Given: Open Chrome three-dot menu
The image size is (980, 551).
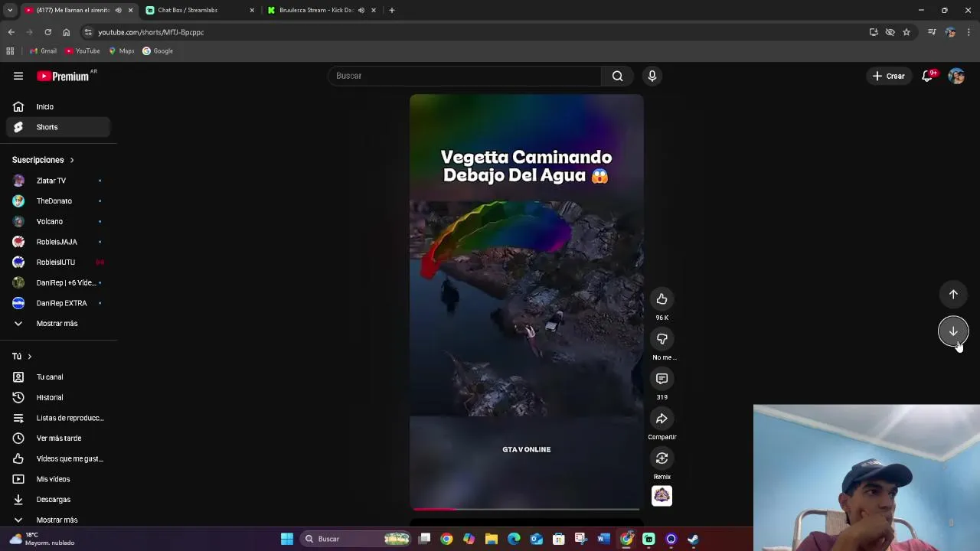Looking at the screenshot, I should point(969,32).
